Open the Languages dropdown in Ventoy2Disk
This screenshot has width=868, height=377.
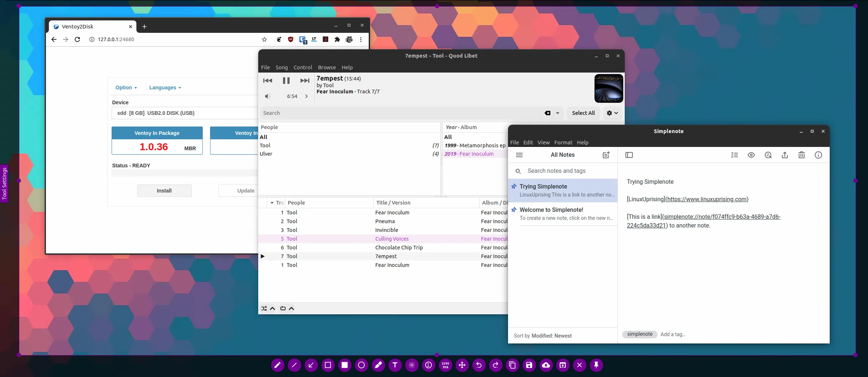point(165,88)
